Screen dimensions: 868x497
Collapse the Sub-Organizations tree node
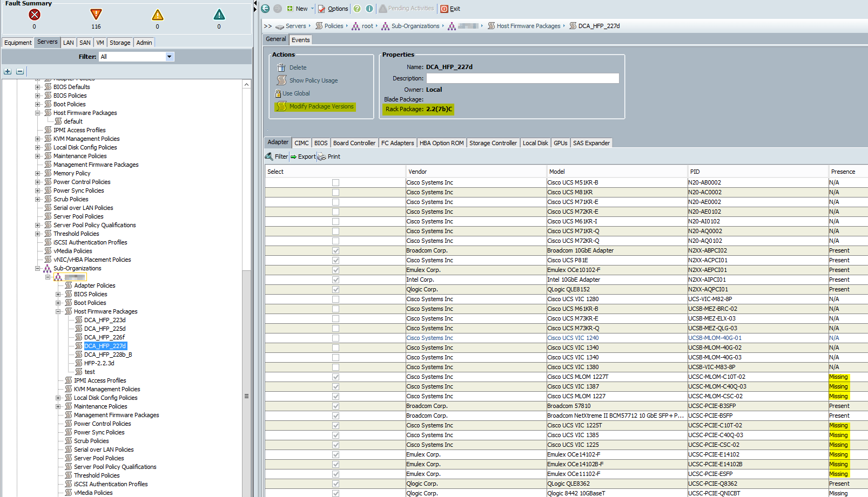(38, 268)
